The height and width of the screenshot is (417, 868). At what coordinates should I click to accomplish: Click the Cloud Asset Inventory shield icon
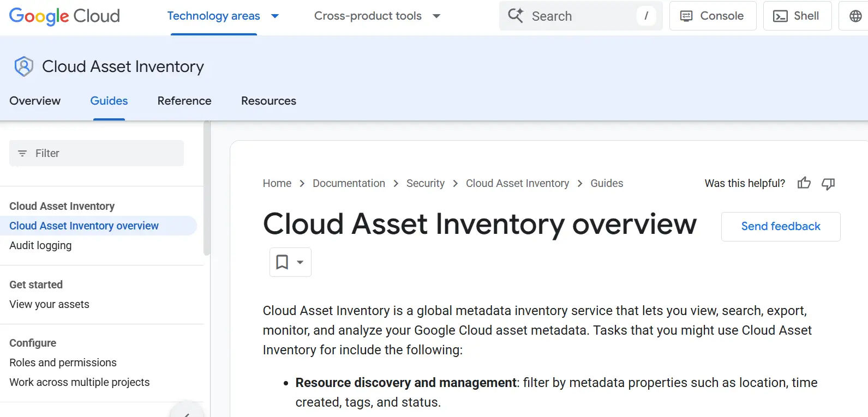click(23, 67)
